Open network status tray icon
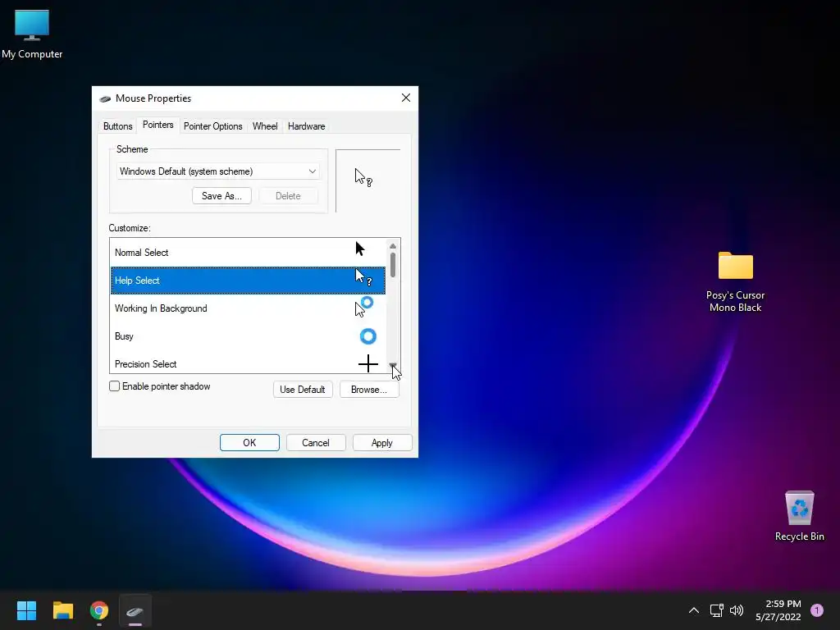Image resolution: width=840 pixels, height=630 pixels. [716, 610]
